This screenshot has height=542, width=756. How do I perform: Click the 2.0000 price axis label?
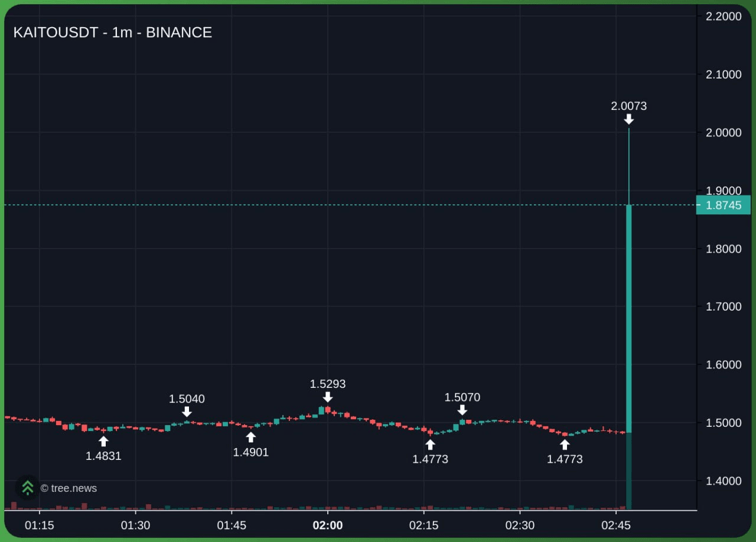(724, 132)
